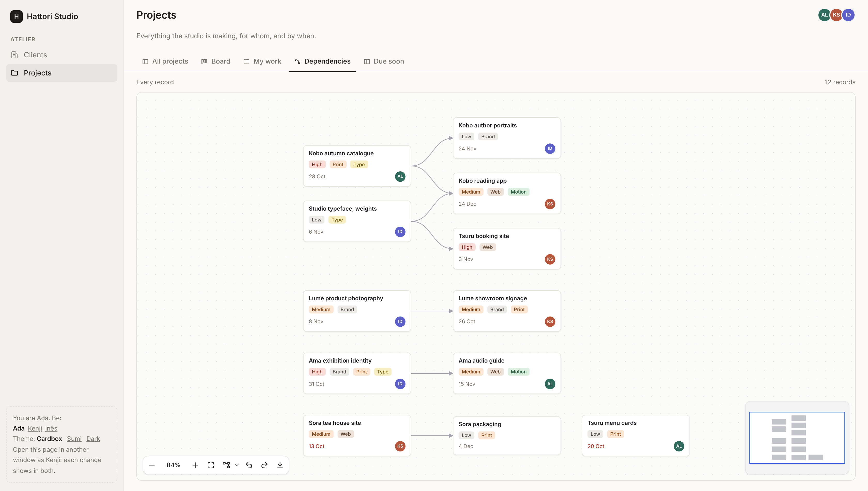Switch user to Kenji
The height and width of the screenshot is (491, 868).
(35, 428)
